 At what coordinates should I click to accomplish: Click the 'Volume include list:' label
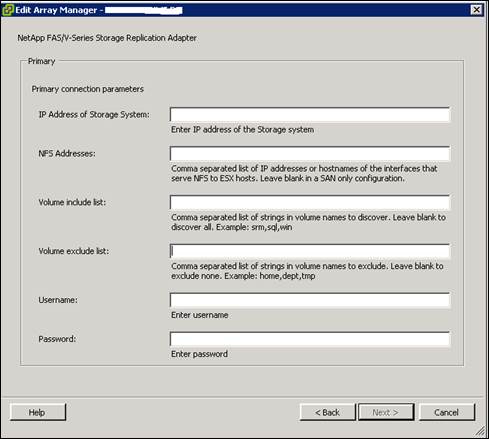(72, 202)
